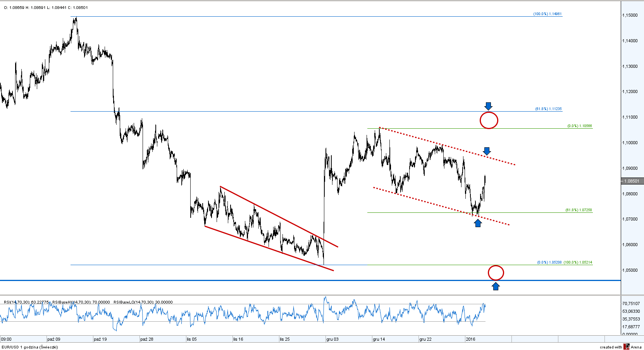The height and width of the screenshot is (350, 644).
Task: Click the Fibonacci label '(61.8%) 1.11235'
Action: (548, 109)
